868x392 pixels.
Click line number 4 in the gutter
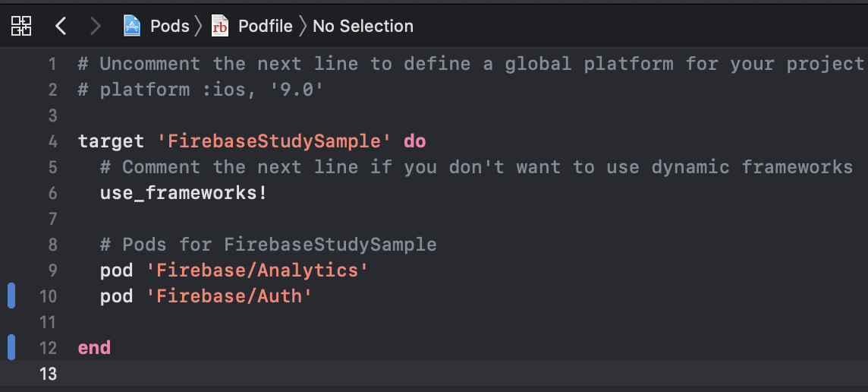pos(52,141)
